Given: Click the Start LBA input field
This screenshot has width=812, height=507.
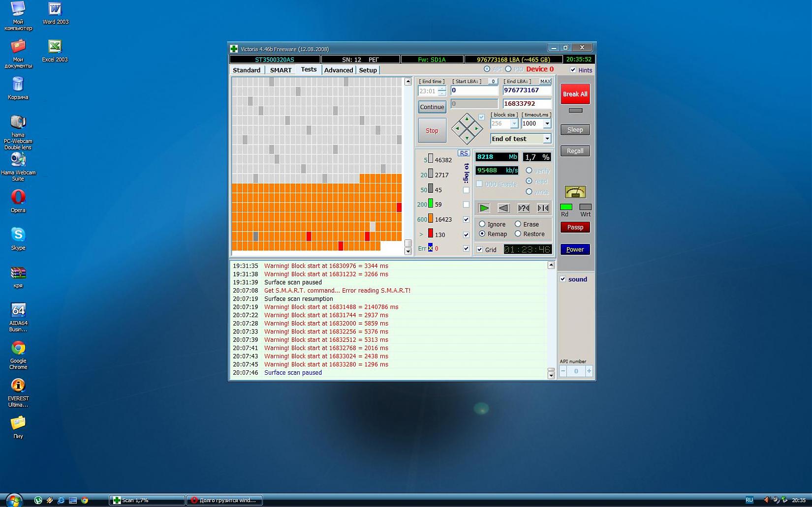Looking at the screenshot, I should 474,90.
